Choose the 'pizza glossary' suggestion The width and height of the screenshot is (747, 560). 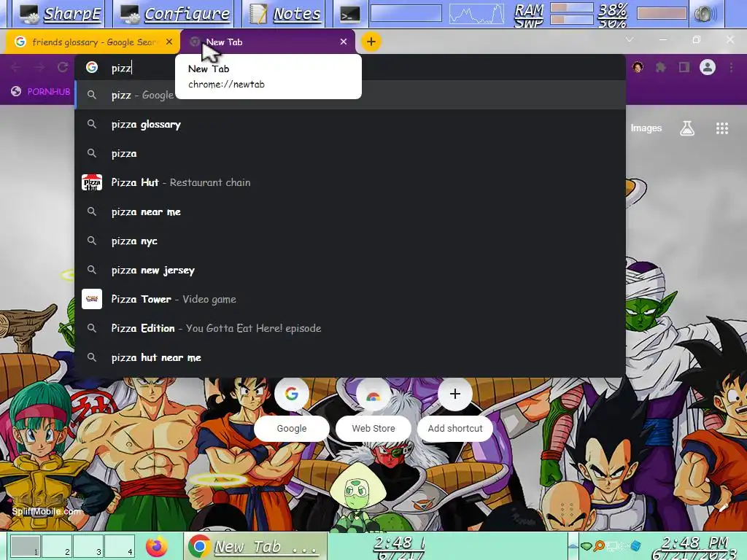click(350, 124)
